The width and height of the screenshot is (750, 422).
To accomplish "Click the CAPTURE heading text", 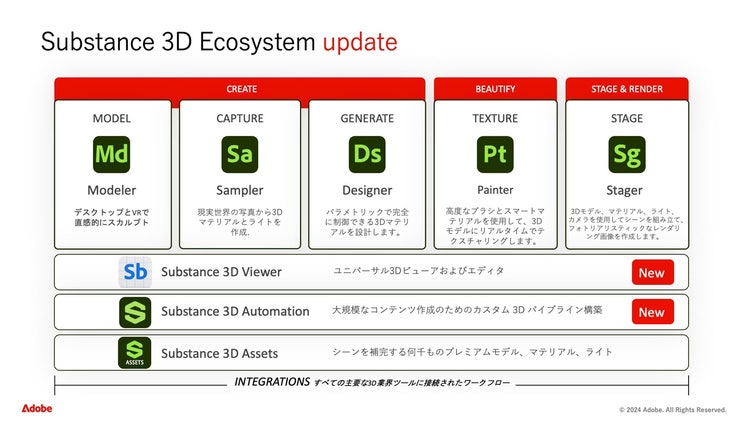I will coord(240,118).
